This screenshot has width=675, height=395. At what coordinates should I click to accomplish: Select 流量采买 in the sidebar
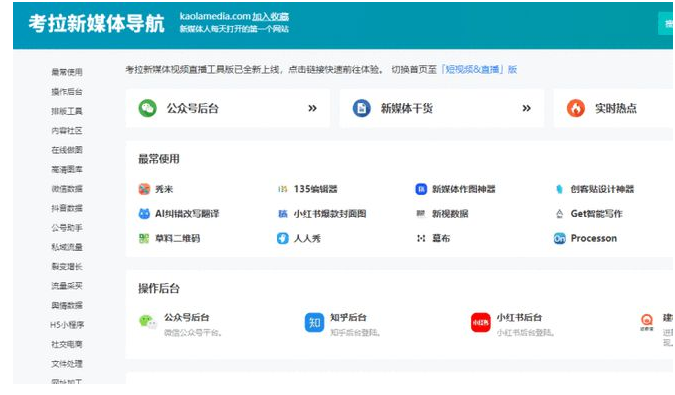pos(67,286)
